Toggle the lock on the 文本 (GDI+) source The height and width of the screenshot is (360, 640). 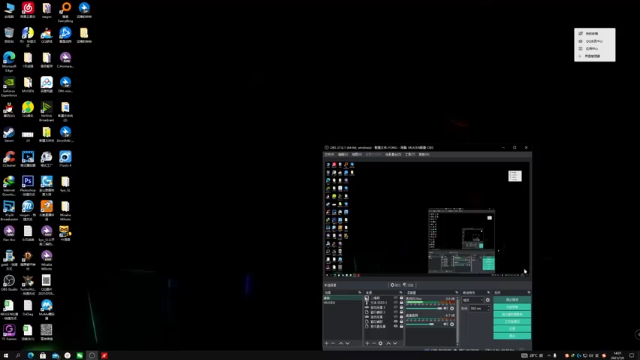[x=401, y=302]
